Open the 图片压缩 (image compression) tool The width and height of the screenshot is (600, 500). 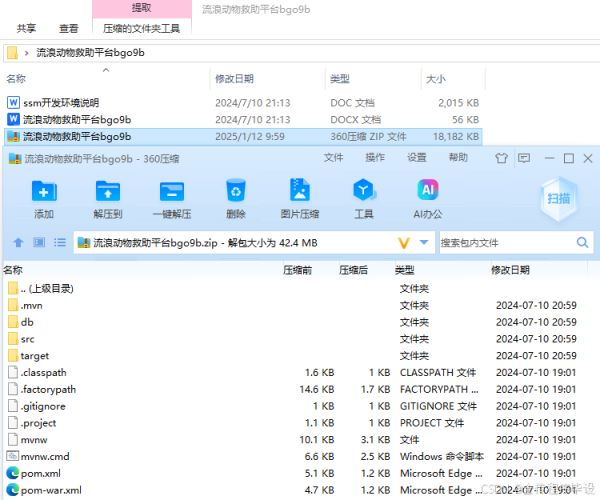[300, 190]
